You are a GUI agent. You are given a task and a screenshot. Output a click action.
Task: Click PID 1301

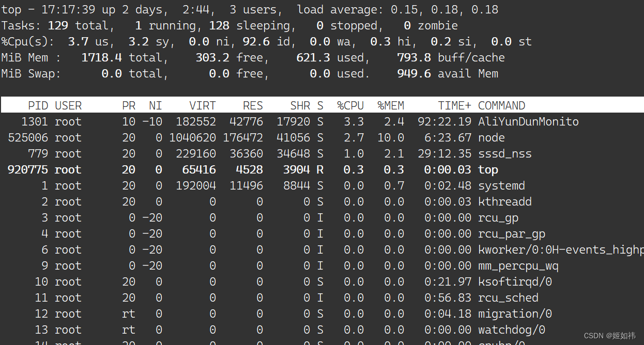[x=35, y=122]
